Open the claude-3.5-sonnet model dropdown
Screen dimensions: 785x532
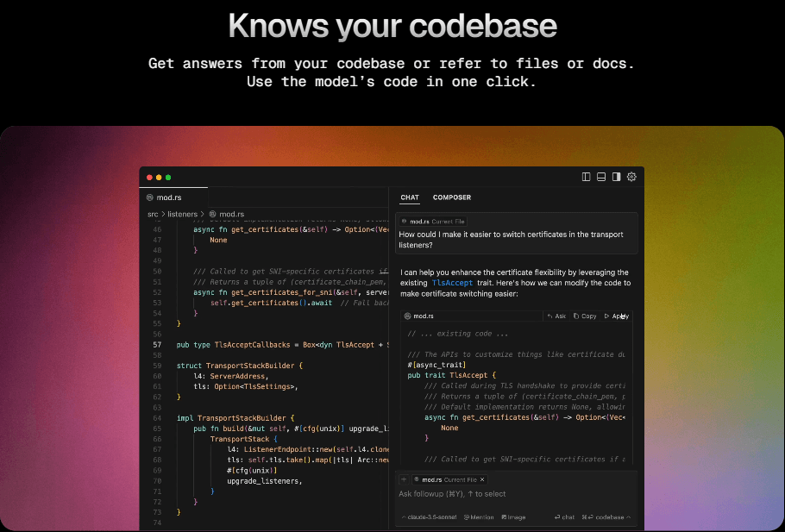428,517
